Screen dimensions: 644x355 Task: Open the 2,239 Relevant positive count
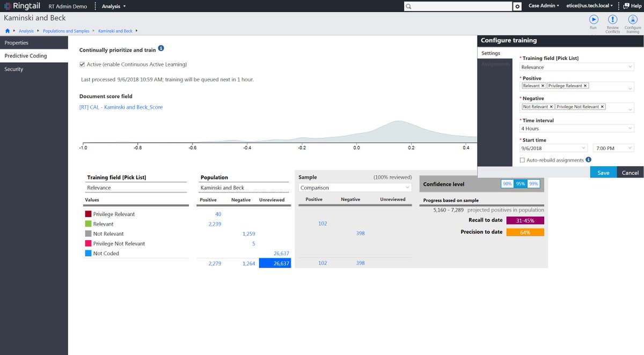click(215, 224)
